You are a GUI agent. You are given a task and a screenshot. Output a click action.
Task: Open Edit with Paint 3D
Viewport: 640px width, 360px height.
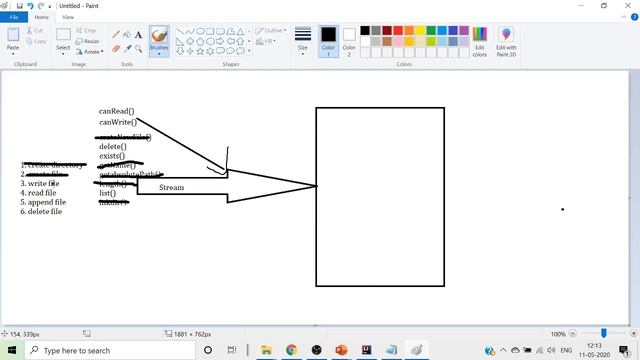pos(506,42)
